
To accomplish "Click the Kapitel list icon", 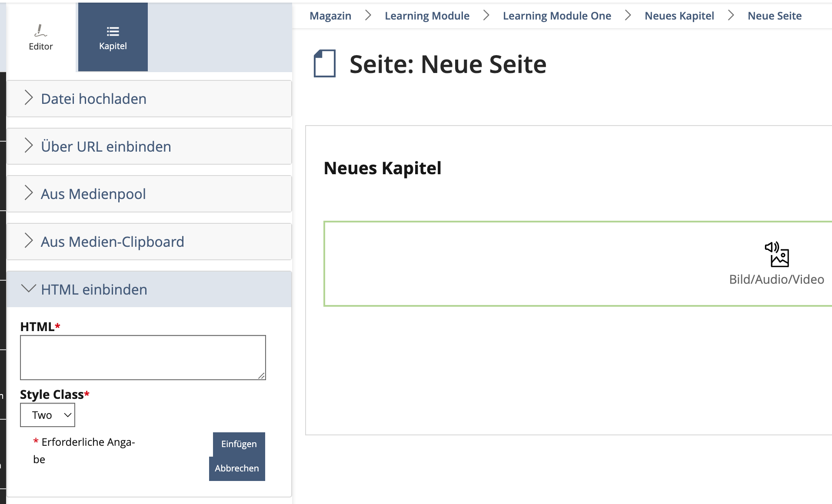I will [x=113, y=31].
